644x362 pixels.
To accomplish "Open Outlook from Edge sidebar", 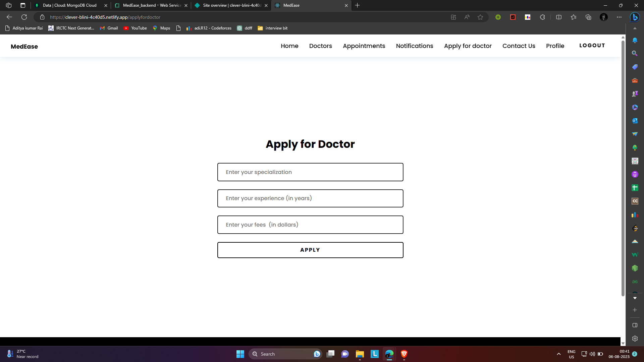I will (635, 121).
